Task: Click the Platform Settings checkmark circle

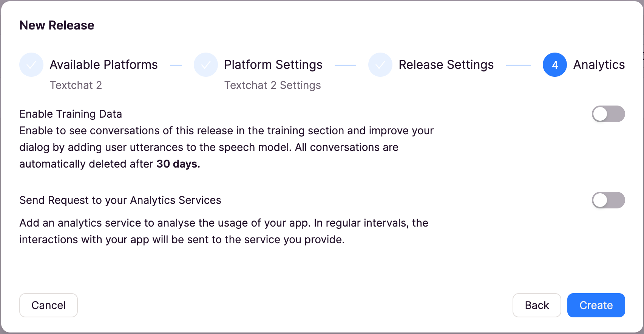Action: pos(206,65)
